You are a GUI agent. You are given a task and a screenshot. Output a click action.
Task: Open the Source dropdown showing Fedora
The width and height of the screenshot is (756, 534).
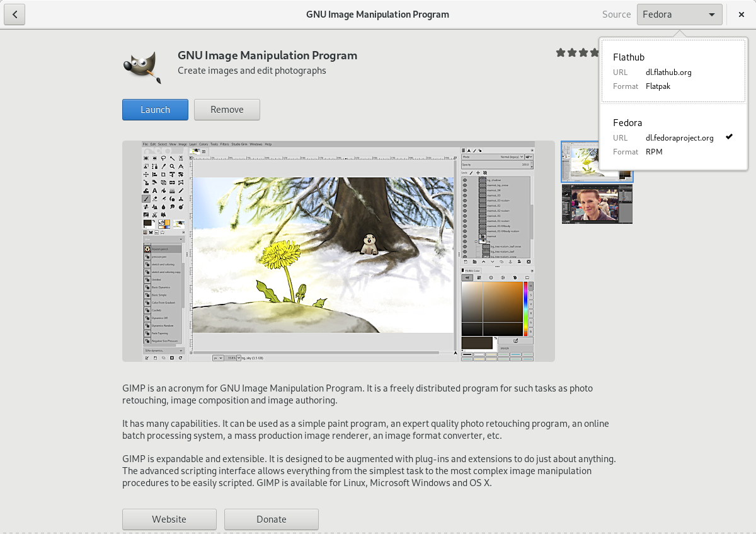(679, 15)
